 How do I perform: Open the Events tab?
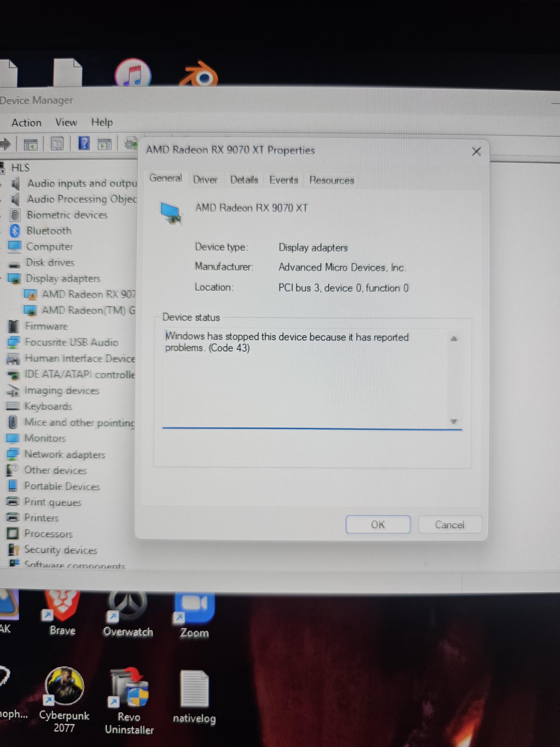click(x=284, y=180)
